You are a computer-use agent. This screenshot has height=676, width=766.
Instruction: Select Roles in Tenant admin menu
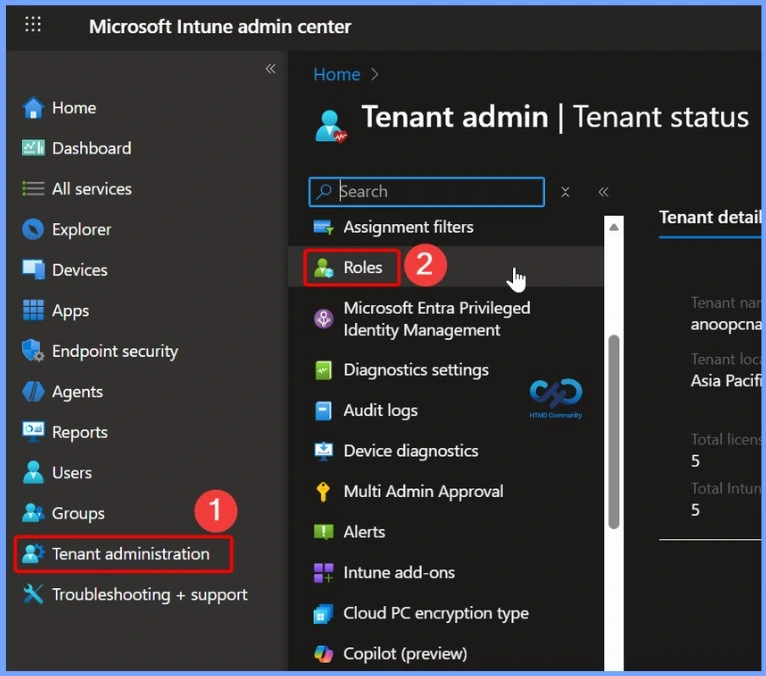tap(362, 267)
